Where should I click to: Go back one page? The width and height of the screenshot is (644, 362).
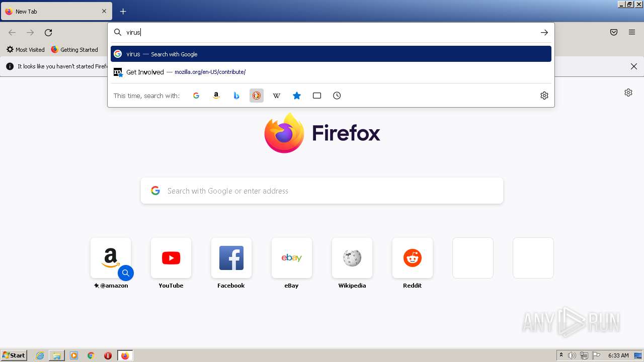pyautogui.click(x=12, y=33)
